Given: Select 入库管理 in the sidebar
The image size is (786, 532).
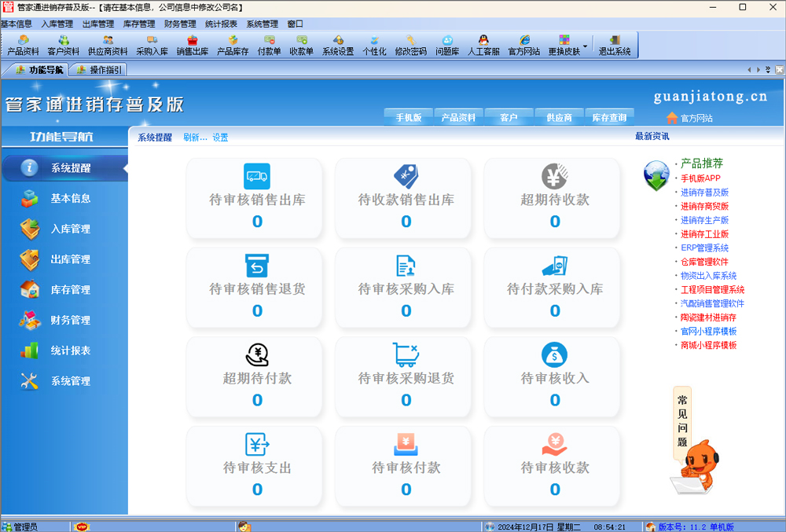Looking at the screenshot, I should [64, 229].
